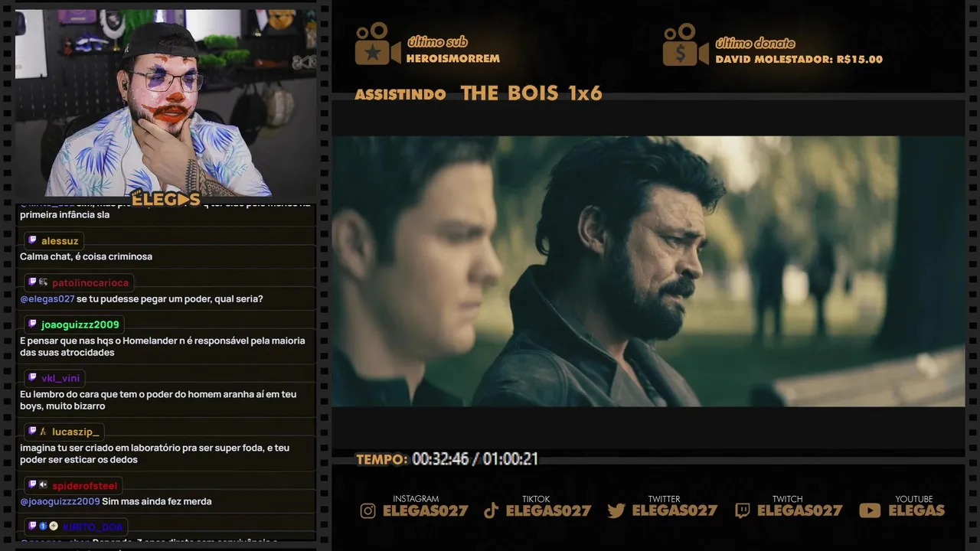Click the TEMPO label
Screen dimensions: 980x551
point(381,460)
